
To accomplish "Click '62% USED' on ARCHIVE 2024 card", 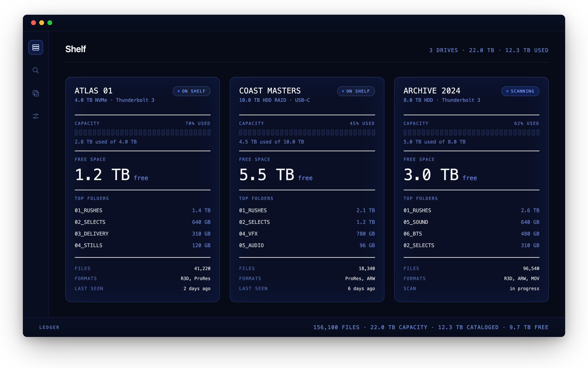I will click(527, 123).
